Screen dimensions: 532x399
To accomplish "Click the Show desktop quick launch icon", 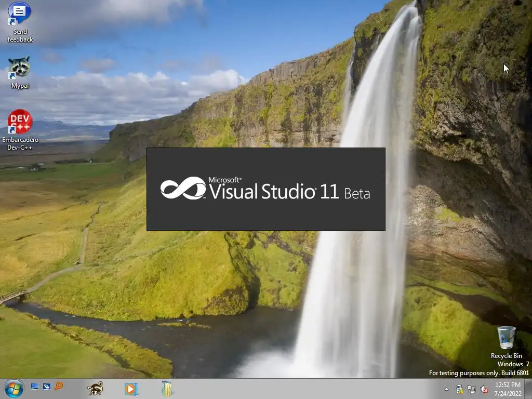I will click(x=35, y=386).
